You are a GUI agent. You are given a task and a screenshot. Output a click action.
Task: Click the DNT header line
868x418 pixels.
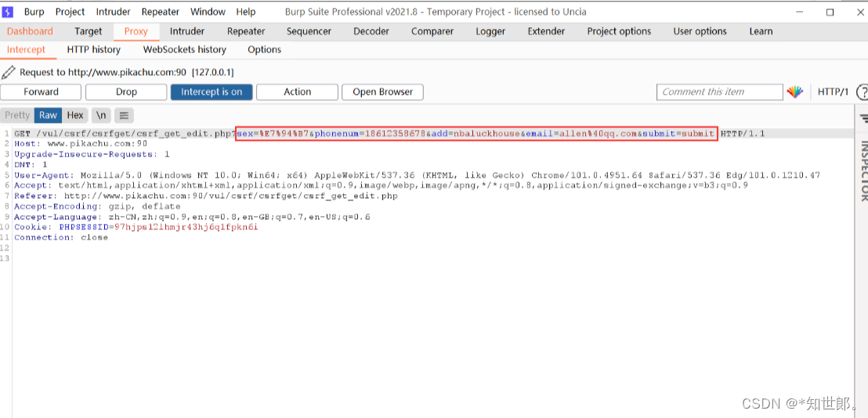click(x=31, y=164)
